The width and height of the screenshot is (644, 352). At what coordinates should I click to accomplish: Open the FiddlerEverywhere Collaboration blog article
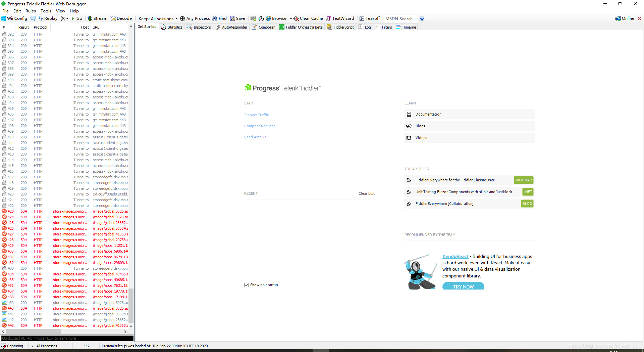coord(469,204)
